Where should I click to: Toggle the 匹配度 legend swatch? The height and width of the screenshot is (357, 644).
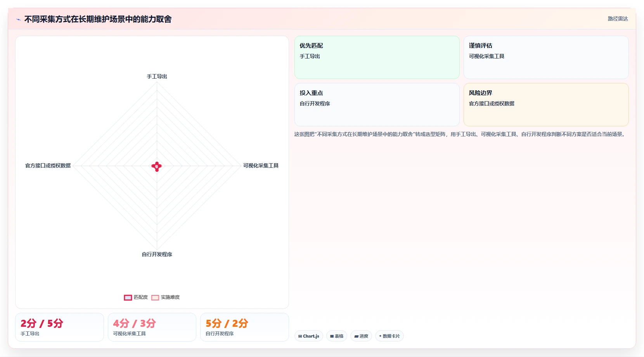click(x=128, y=298)
